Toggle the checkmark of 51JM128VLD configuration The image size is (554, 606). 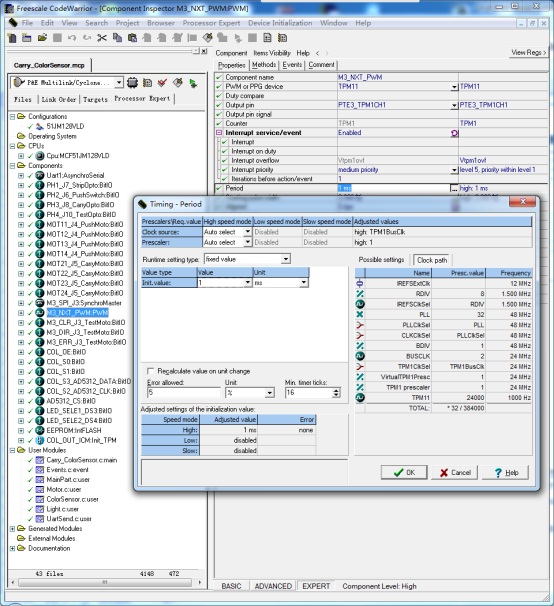[30, 126]
